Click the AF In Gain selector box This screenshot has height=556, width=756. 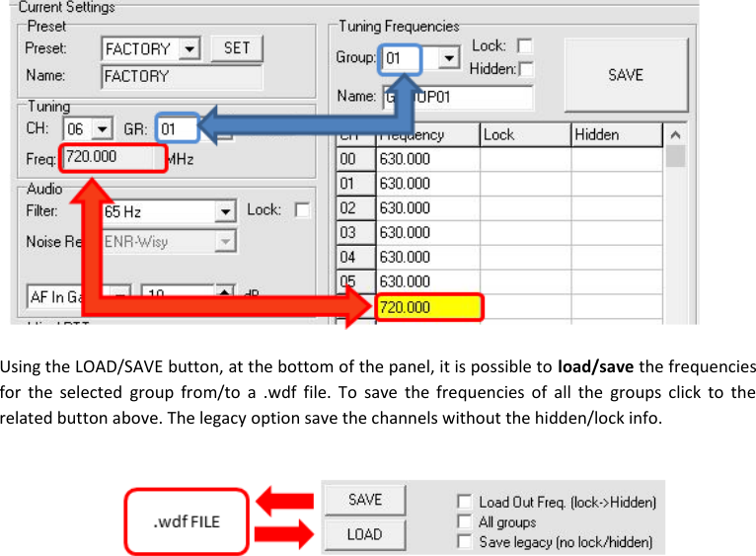pos(79,296)
